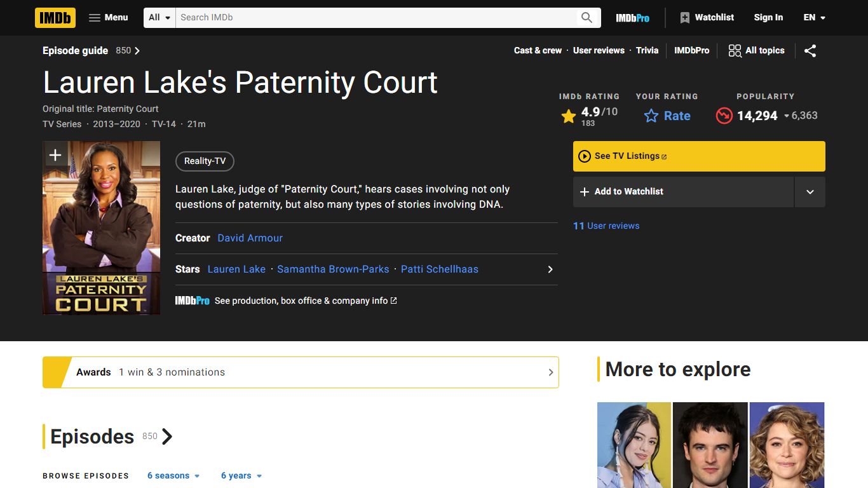
Task: Add title to Watchlist
Action: coord(683,192)
